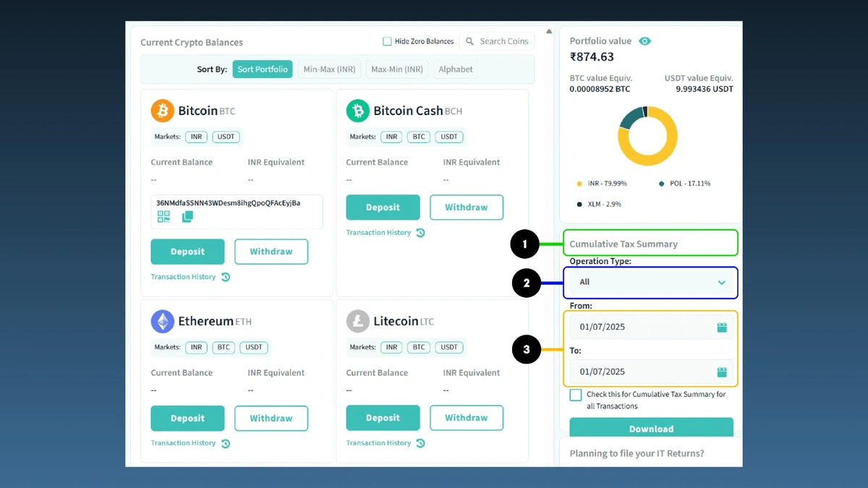Click the chevron arrow in the All dropdown
Viewport: 868px width, 488px height.
(721, 283)
